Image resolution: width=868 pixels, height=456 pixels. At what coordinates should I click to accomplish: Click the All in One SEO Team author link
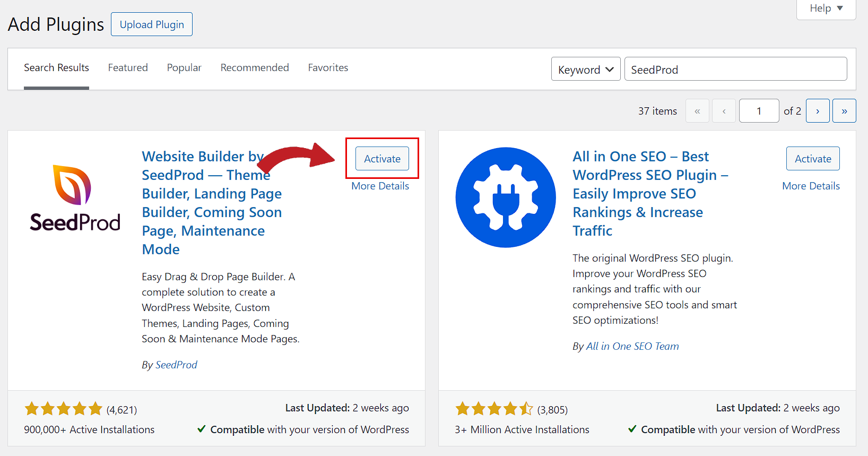[x=632, y=346]
